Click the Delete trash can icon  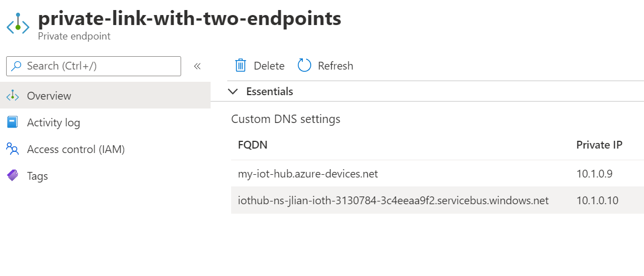coord(241,66)
